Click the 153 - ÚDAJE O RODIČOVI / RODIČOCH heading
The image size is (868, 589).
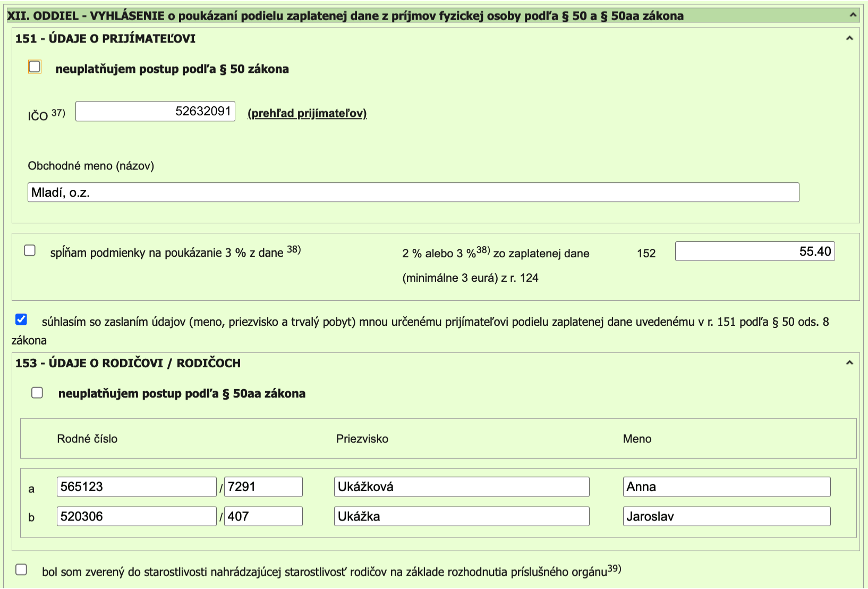point(128,363)
